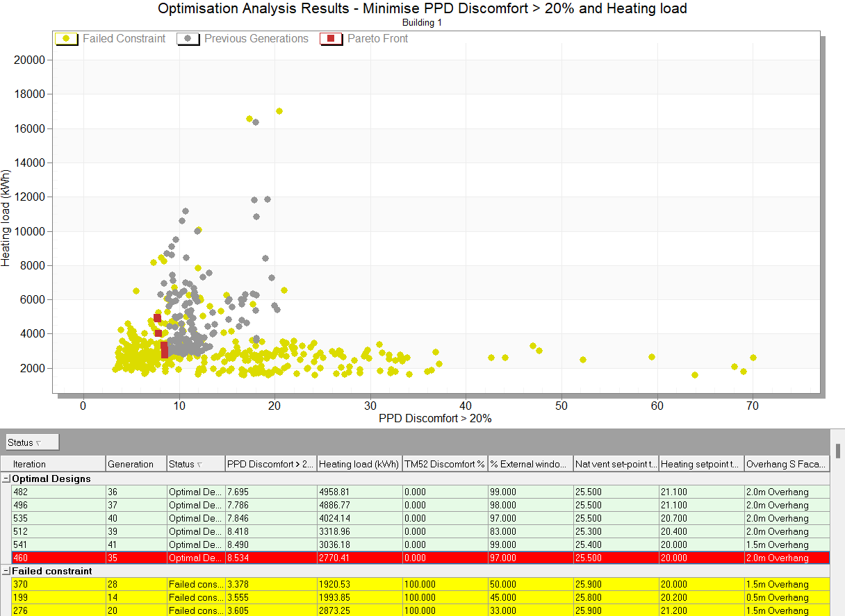Image resolution: width=845 pixels, height=616 pixels.
Task: Click the highest yellow point near 17000 kWh
Action: (x=279, y=111)
